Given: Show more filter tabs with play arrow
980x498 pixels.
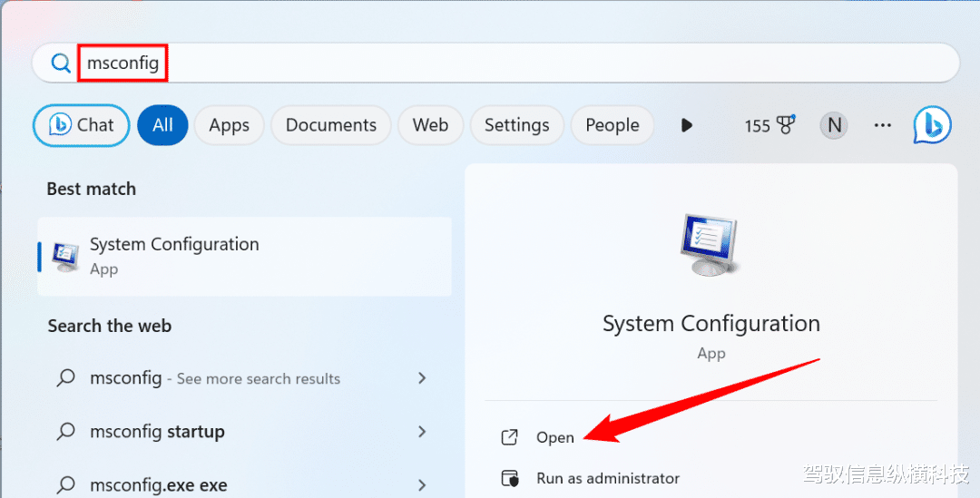Looking at the screenshot, I should 686,125.
